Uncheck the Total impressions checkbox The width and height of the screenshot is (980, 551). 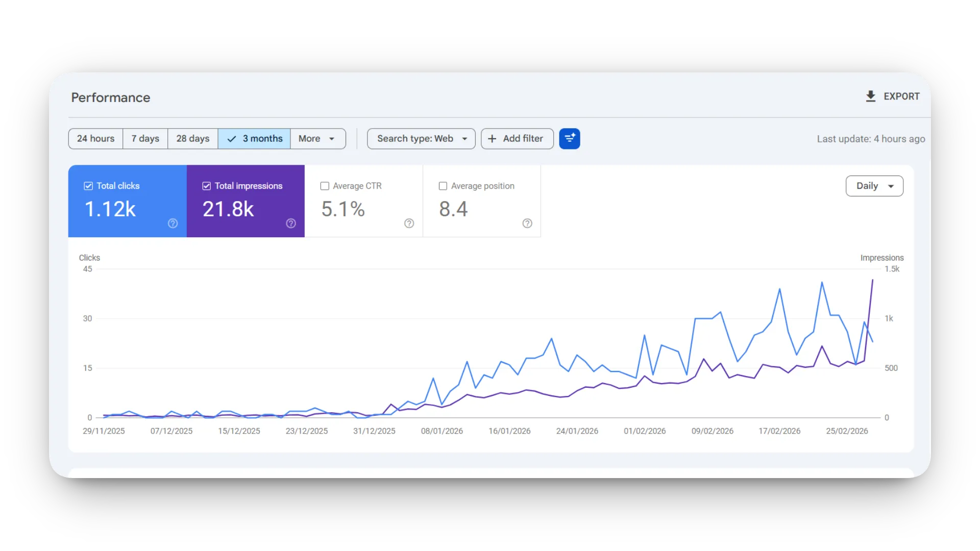(207, 186)
